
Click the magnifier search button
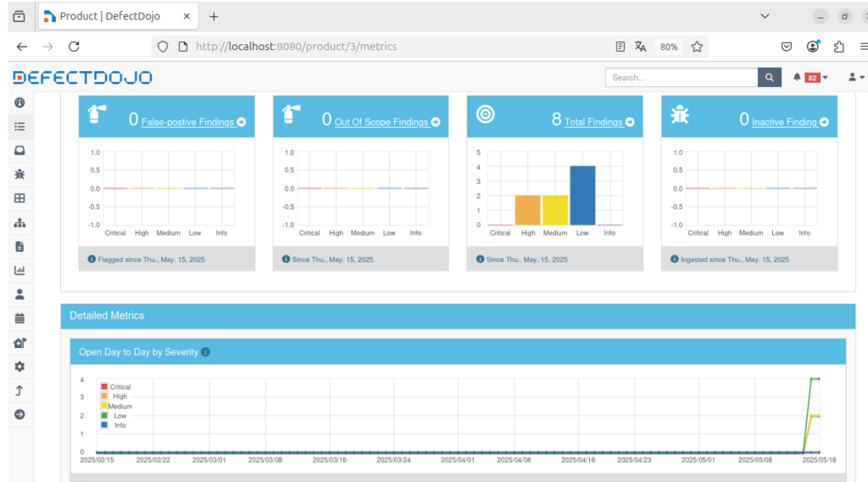(769, 77)
